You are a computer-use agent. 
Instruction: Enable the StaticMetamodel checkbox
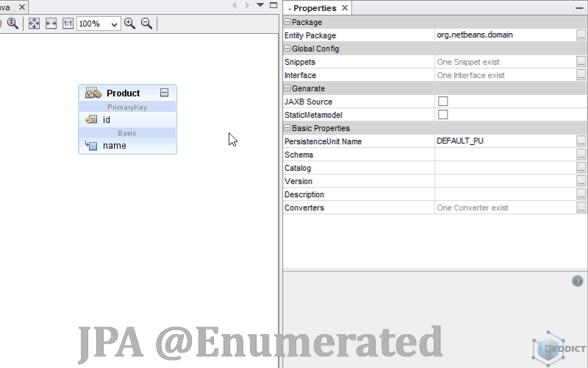[x=443, y=115]
